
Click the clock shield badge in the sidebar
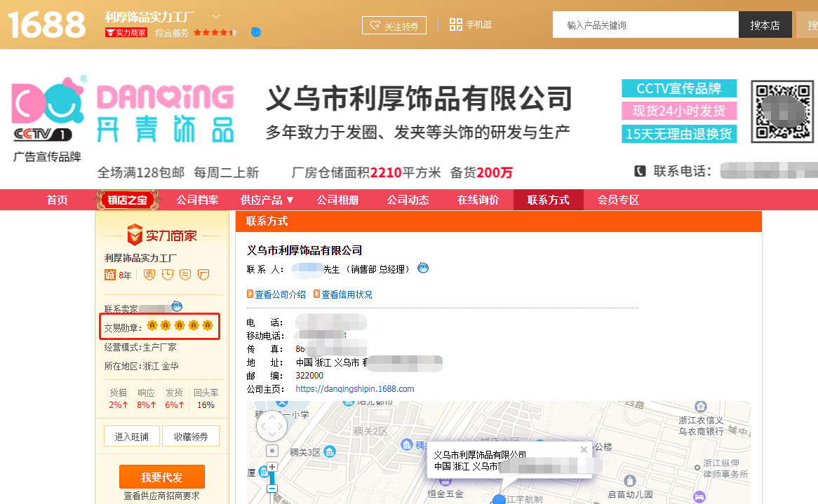[168, 275]
